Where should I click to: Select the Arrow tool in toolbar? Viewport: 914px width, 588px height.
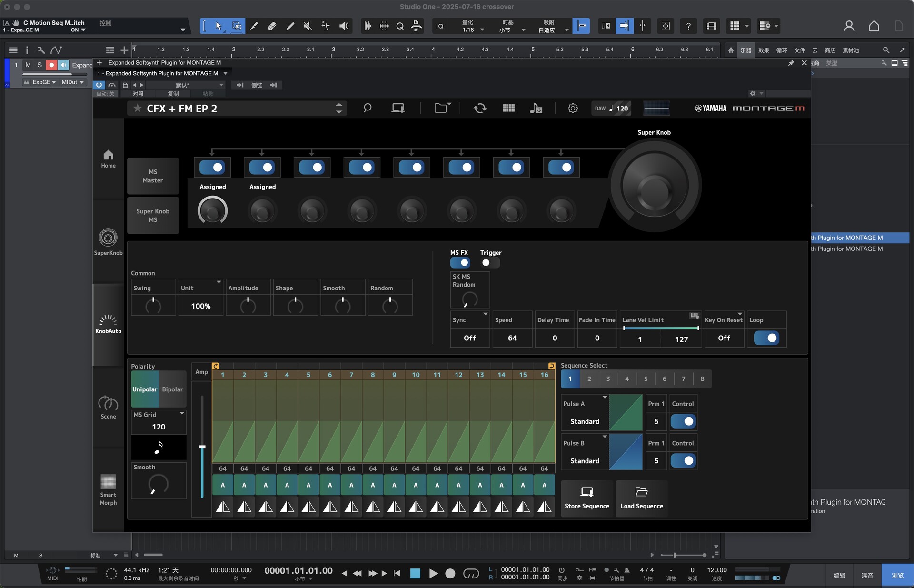click(219, 26)
